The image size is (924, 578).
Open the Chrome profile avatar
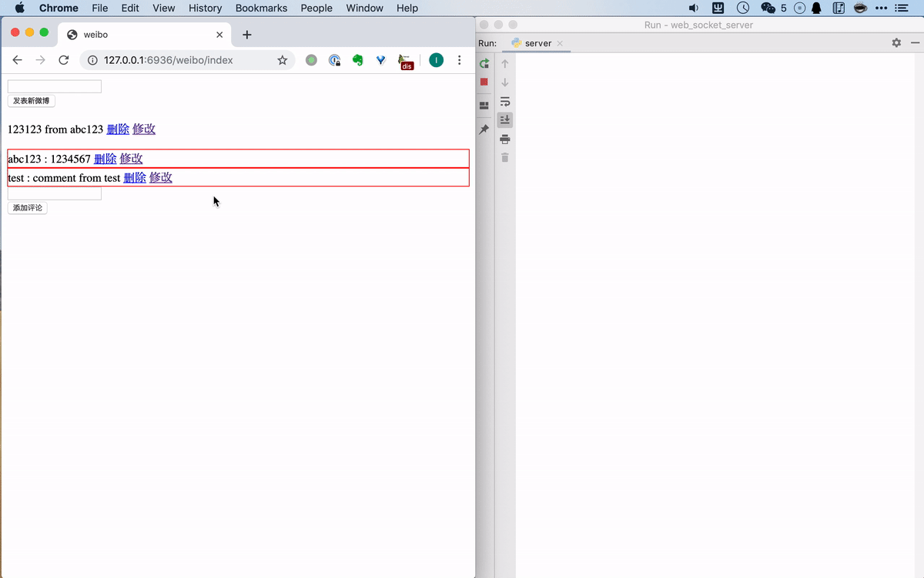tap(436, 60)
